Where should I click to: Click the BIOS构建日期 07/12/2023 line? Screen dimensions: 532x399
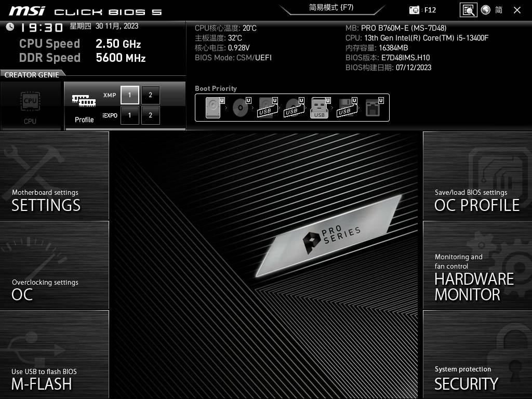coord(389,68)
